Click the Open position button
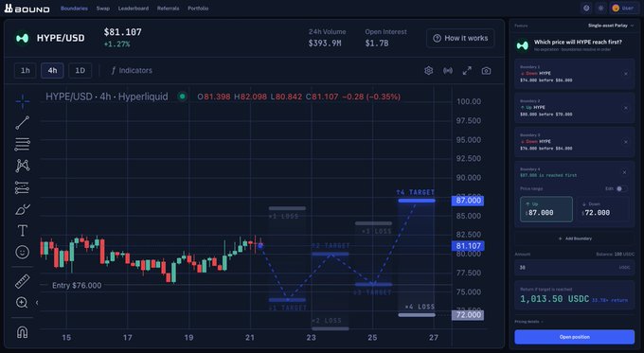This screenshot has width=644, height=353. pos(575,337)
